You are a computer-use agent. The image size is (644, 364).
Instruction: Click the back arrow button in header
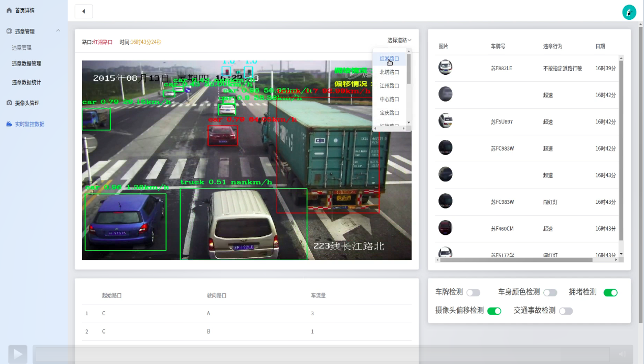[x=83, y=11]
